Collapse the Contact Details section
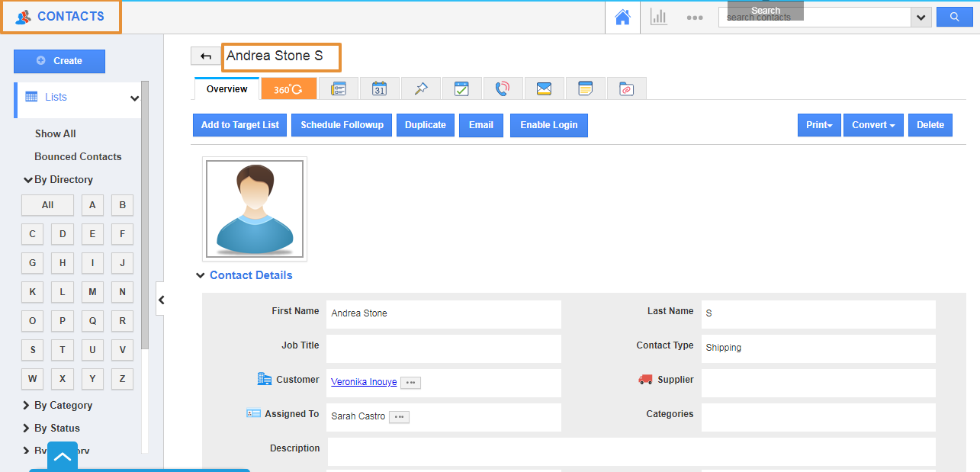Viewport: 980px width, 472px height. (x=201, y=275)
